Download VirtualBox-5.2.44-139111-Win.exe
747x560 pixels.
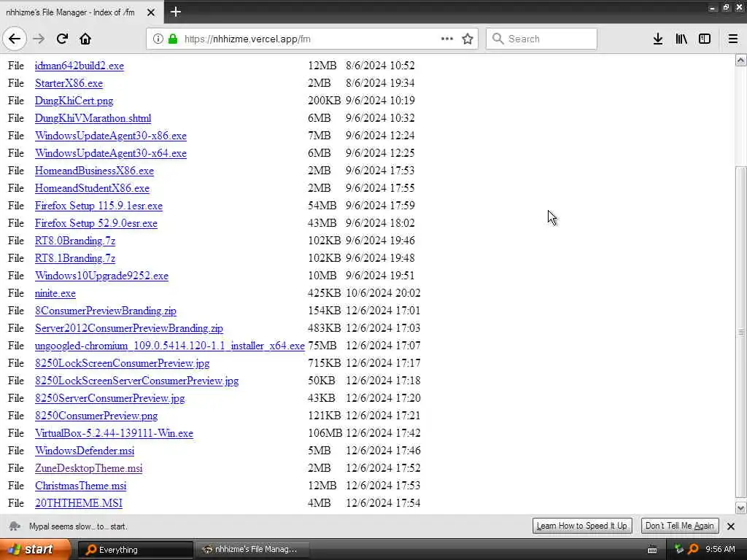coord(114,433)
